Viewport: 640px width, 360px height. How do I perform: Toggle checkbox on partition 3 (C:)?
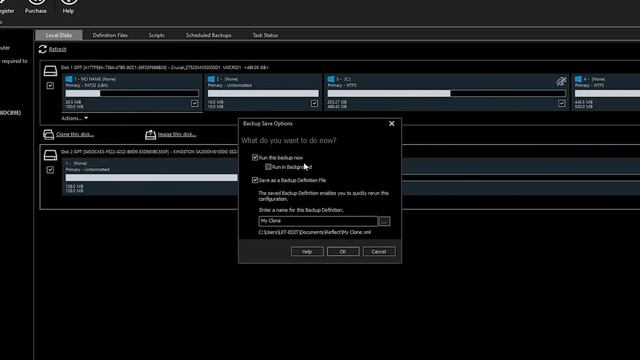pos(562,104)
